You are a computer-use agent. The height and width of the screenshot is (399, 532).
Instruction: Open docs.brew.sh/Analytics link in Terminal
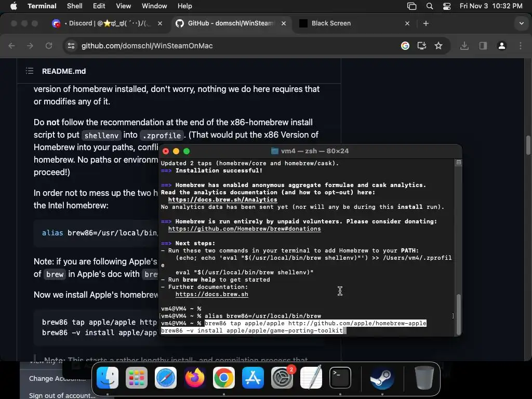click(222, 199)
